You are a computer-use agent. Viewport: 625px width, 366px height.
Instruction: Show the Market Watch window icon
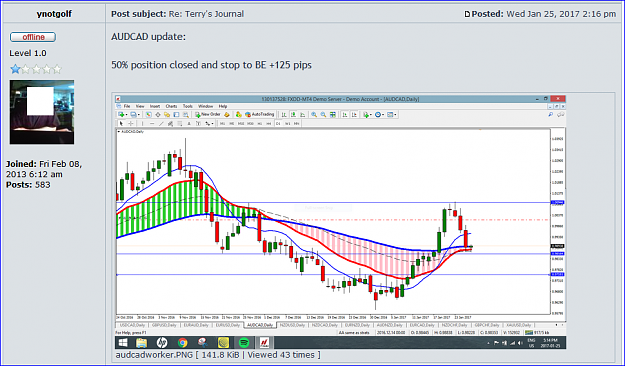[148, 114]
